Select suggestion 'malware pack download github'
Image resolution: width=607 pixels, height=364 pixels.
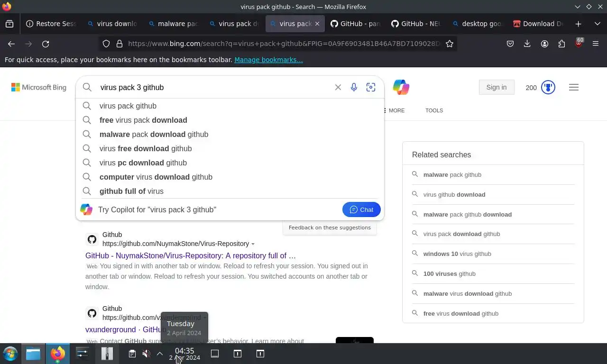point(230,135)
